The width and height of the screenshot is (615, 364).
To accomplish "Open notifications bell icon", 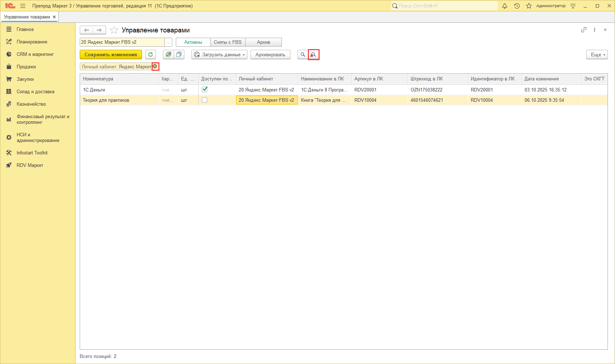I will point(505,6).
